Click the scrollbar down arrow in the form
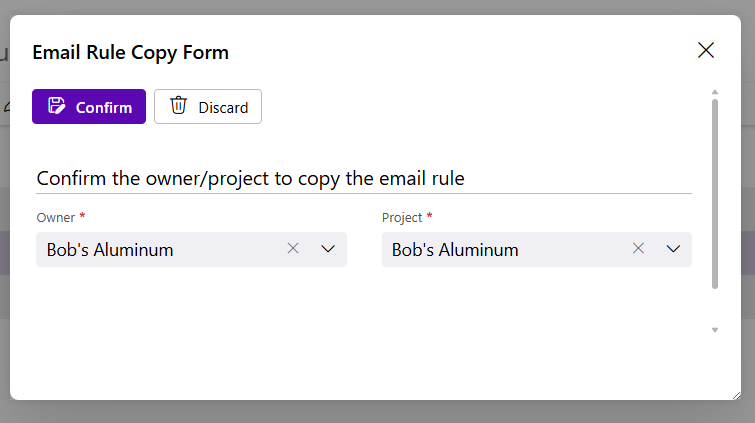The width and height of the screenshot is (755, 423). [715, 329]
